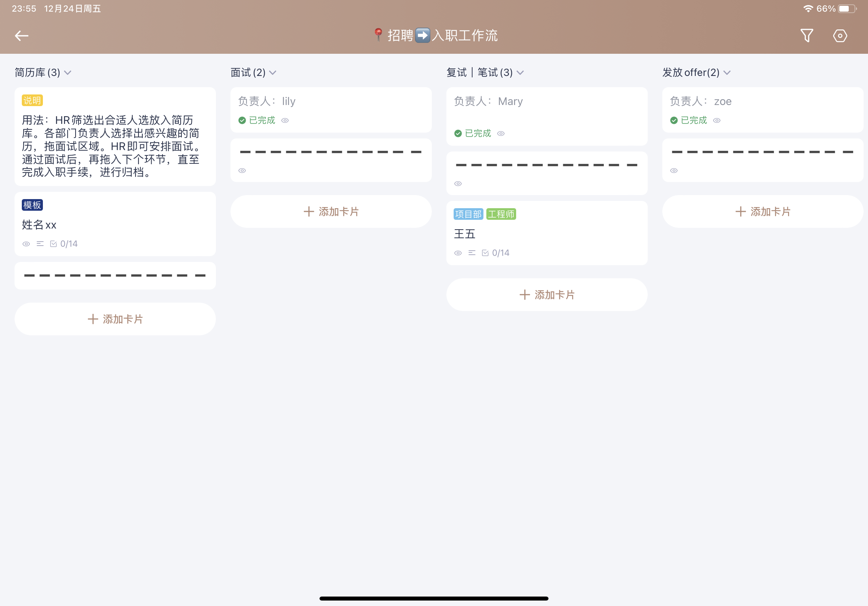This screenshot has height=606, width=868.
Task: Open the 姓名 xx template card
Action: [x=115, y=224]
